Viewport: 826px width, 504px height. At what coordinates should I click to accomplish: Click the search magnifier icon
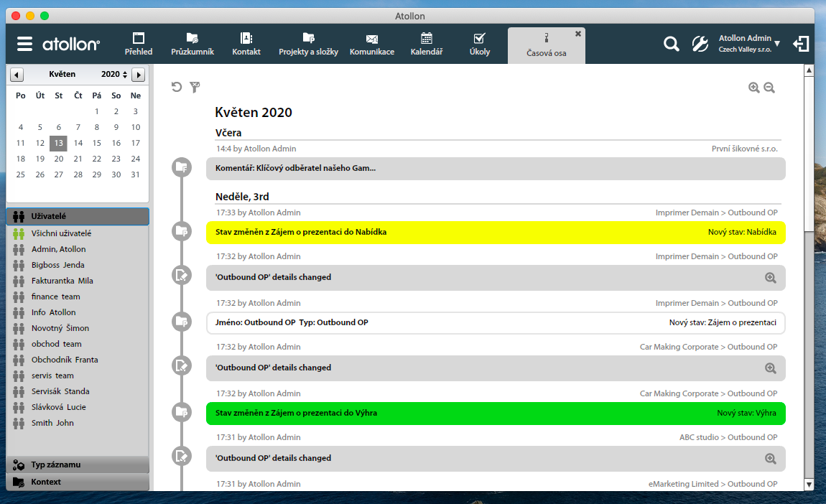(x=671, y=44)
